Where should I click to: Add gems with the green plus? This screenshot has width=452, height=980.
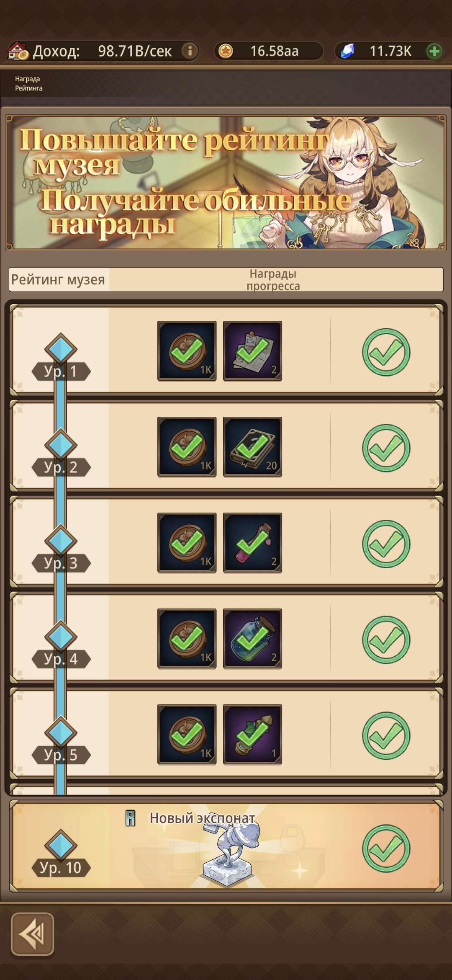[x=434, y=51]
